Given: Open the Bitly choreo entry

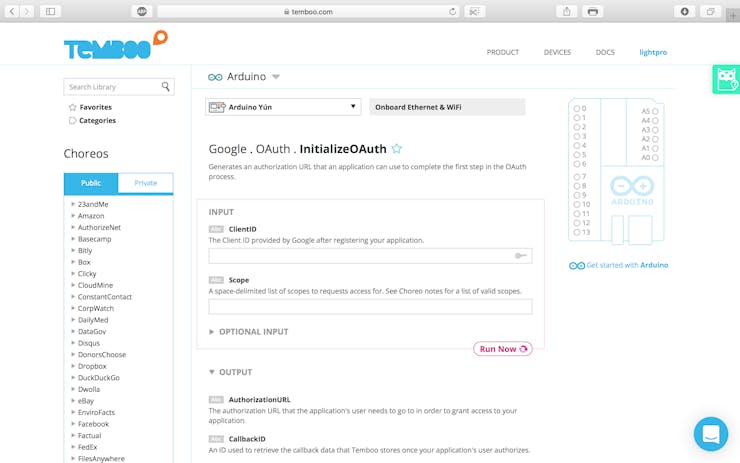Looking at the screenshot, I should click(x=85, y=251).
